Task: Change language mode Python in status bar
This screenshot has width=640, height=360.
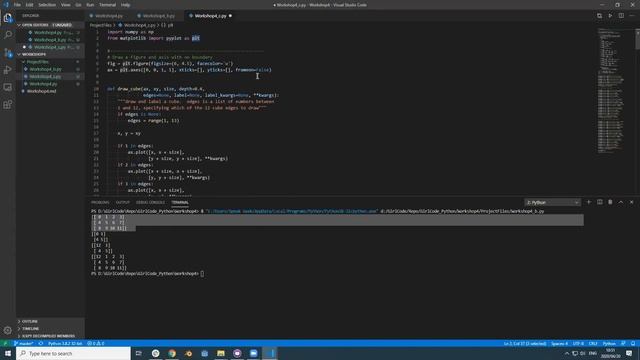Action: coord(609,344)
